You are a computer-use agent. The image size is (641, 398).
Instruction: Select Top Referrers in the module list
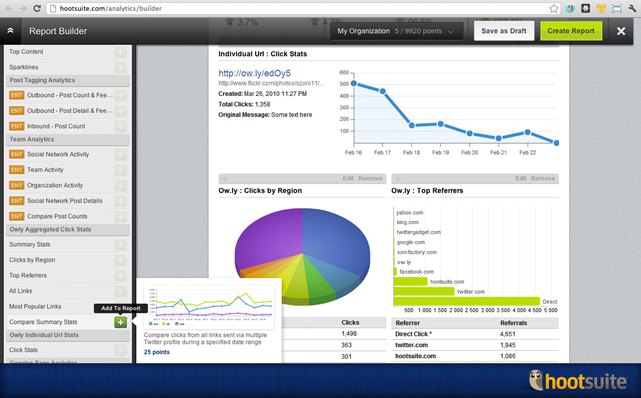click(28, 275)
